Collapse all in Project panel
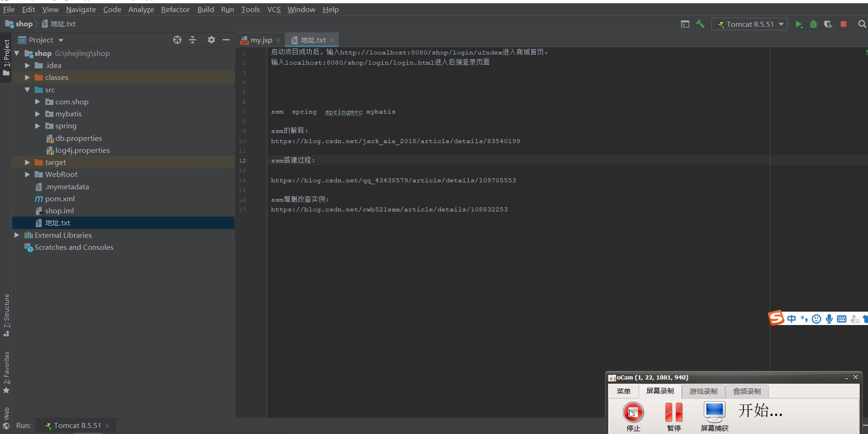 coord(193,40)
